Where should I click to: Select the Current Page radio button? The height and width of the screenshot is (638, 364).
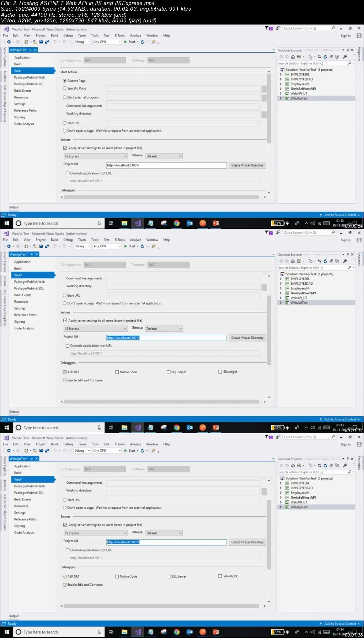(x=65, y=81)
